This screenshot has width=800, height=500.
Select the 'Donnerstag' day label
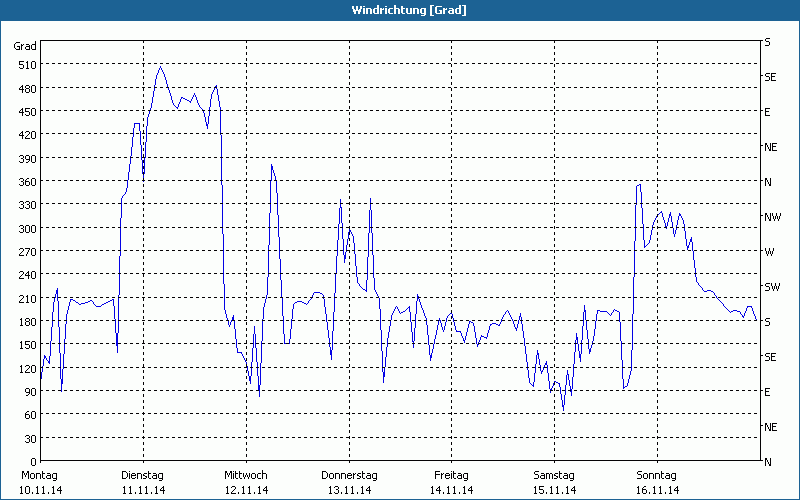pos(349,476)
